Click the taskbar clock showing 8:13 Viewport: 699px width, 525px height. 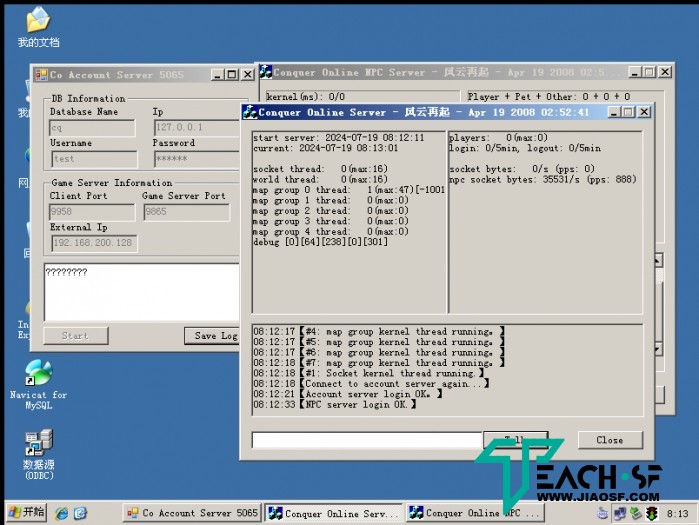pos(678,513)
